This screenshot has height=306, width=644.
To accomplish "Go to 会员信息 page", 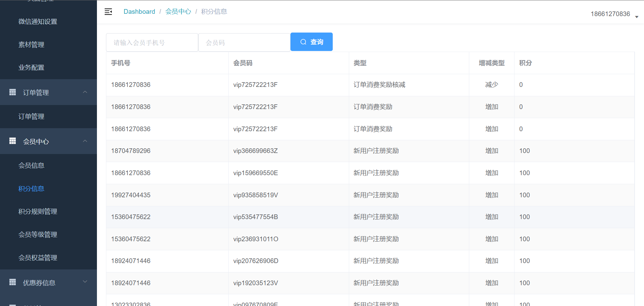I will (32, 165).
